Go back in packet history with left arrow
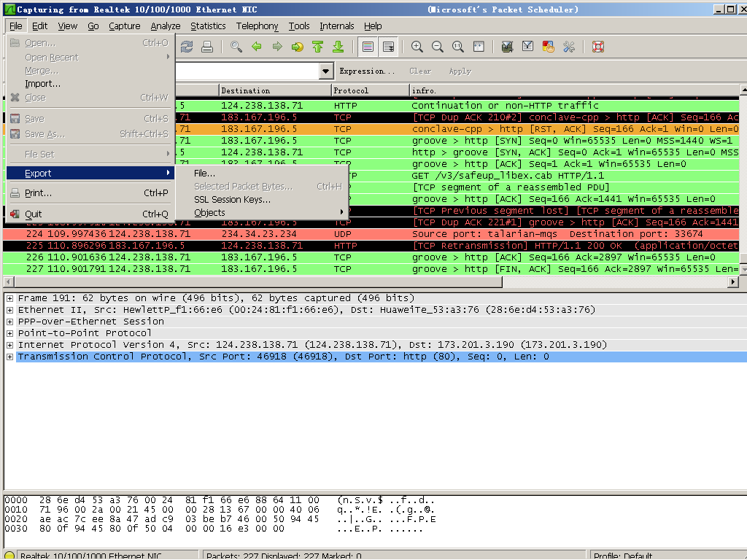Screen dimensions: 747x560 257,47
